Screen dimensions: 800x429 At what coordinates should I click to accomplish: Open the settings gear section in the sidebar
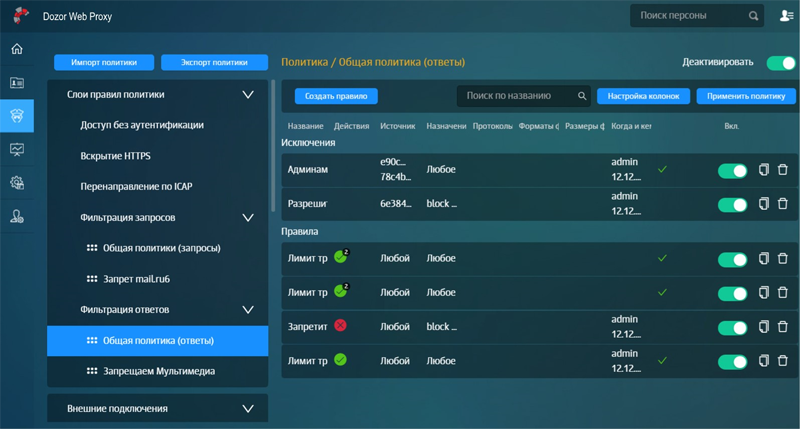(17, 183)
